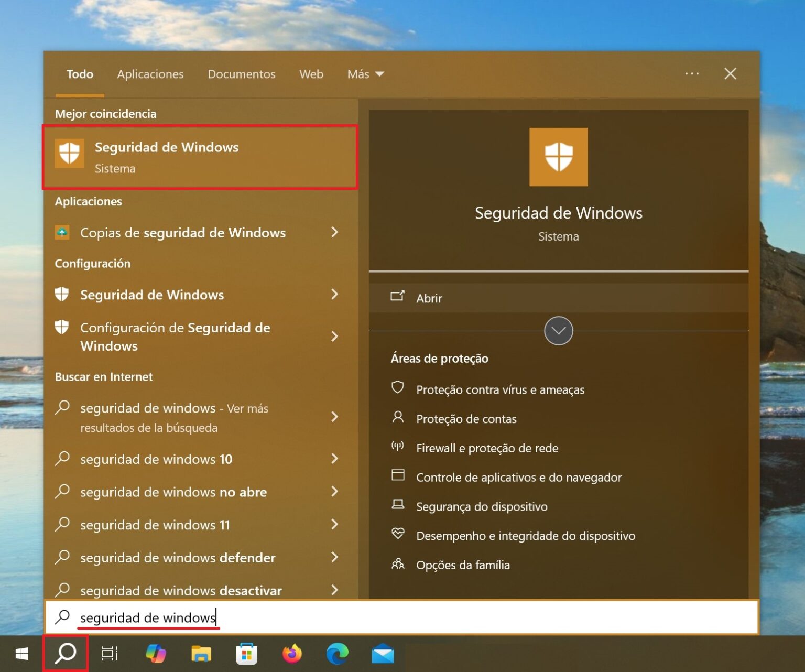The image size is (805, 672).
Task: Open the Seguridad de Windows best match
Action: [200, 157]
